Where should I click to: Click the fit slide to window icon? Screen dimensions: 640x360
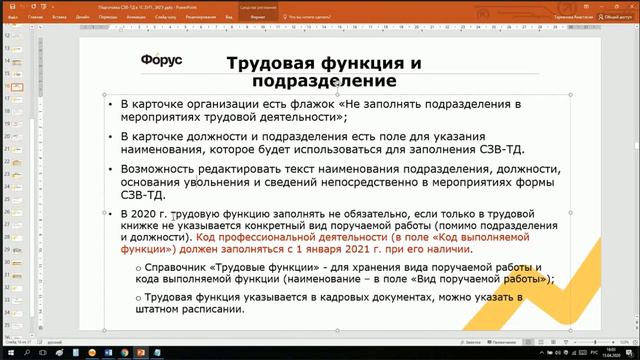pyautogui.click(x=636, y=342)
